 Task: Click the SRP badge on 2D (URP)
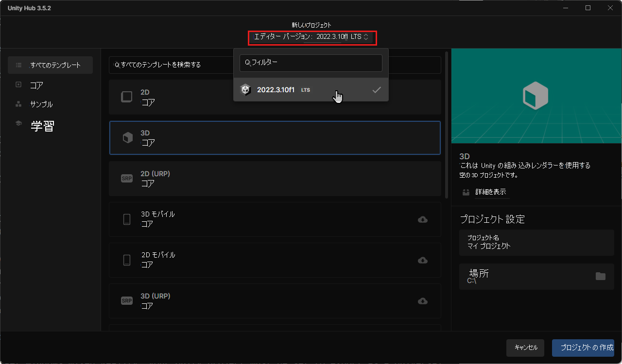point(126,178)
